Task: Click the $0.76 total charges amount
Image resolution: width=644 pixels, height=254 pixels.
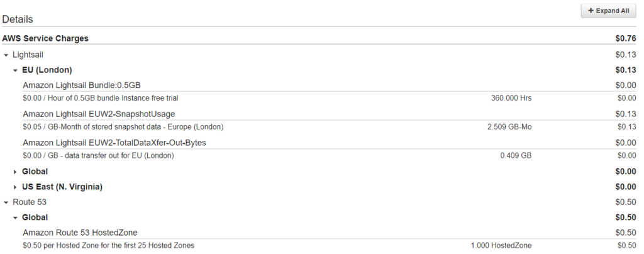Action: (626, 38)
